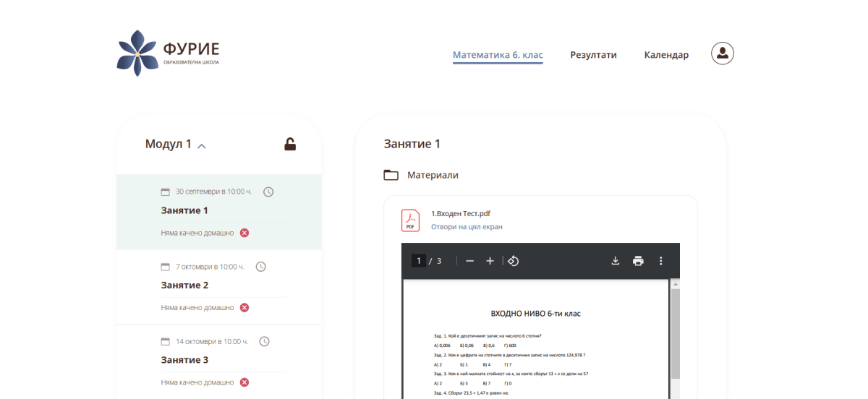Viewport: 868px width, 399px height.
Task: Open Математика 6. клас tab
Action: click(x=498, y=55)
